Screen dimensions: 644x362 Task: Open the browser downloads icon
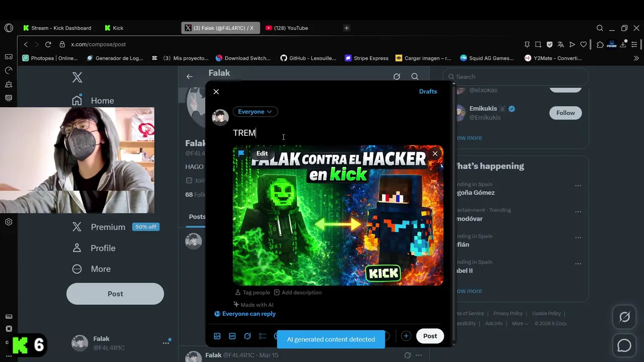coord(623,44)
